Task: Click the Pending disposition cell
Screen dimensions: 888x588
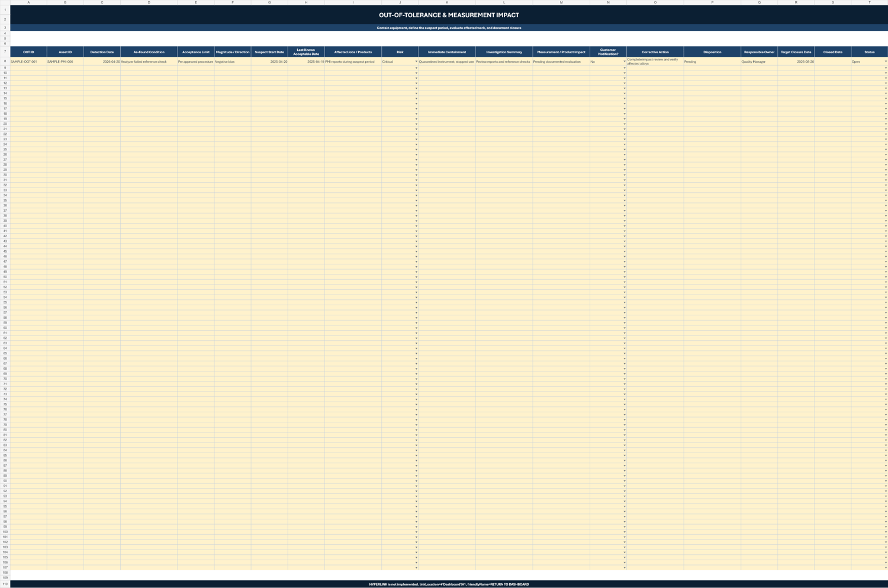Action: [712, 62]
